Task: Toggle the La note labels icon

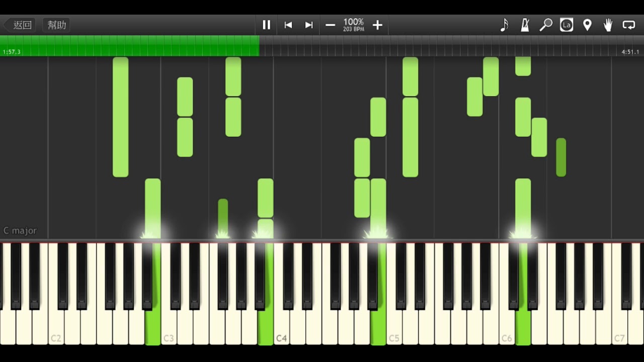Action: click(x=567, y=25)
